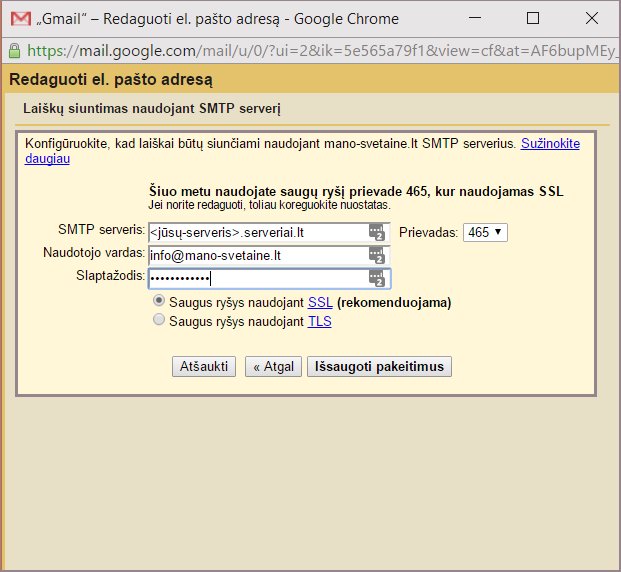Screen dimensions: 621x572
Task: Click the Gmail icon in the title bar
Action: coord(18,19)
